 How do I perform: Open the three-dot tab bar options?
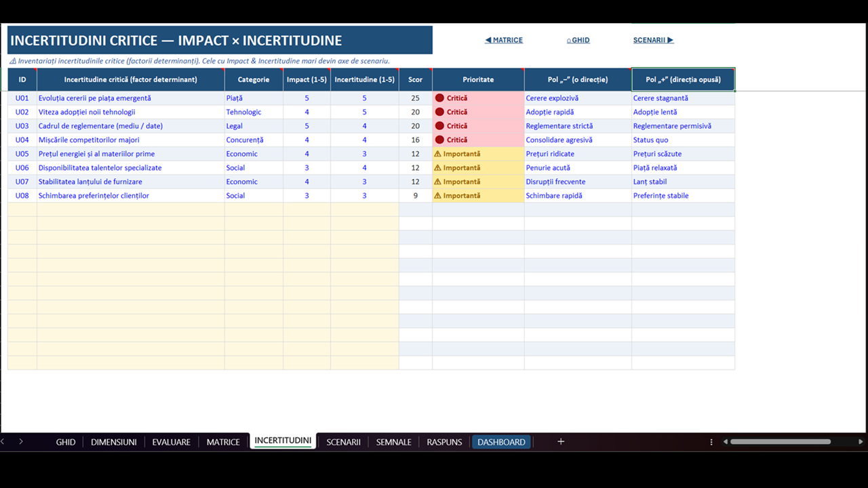pos(711,442)
